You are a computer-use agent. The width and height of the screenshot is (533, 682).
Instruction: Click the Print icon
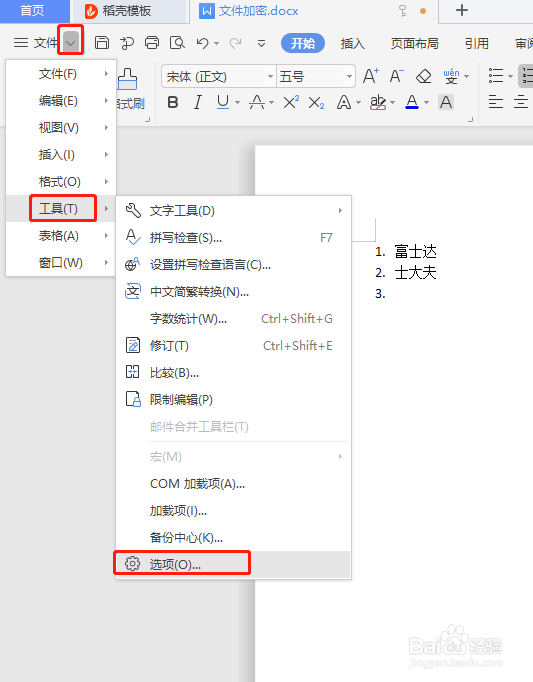pyautogui.click(x=152, y=43)
